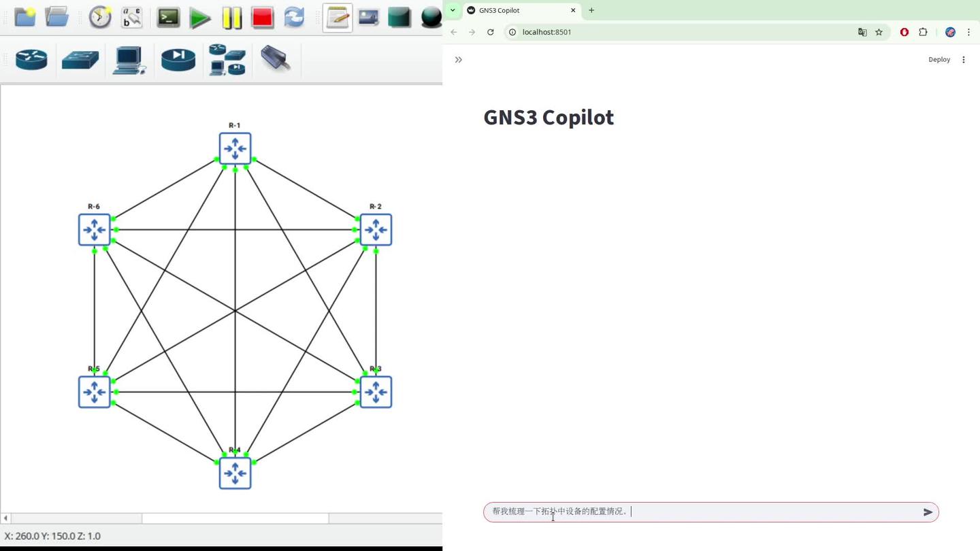Reload all nodes icon
Screen dimensions: 980x551
pos(294,17)
